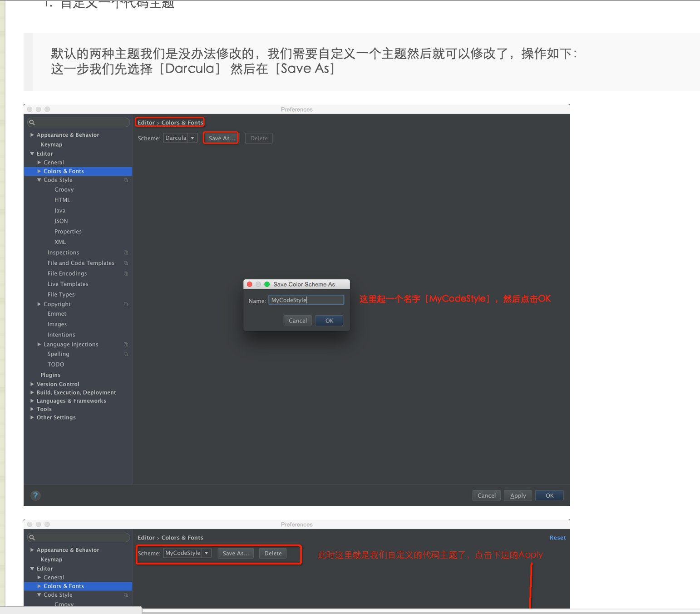This screenshot has height=614, width=700.
Task: Delete the MyCodeStyle scheme
Action: click(x=273, y=553)
